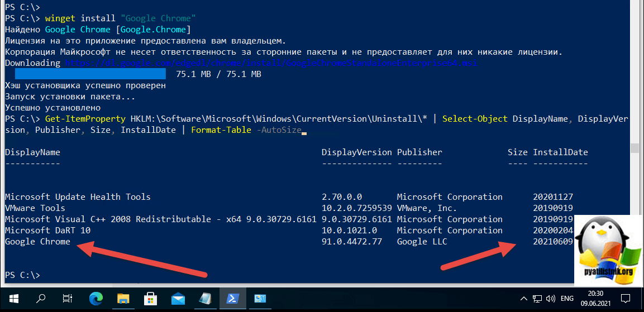
Task: Open the Action Center notifications icon
Action: point(626,299)
